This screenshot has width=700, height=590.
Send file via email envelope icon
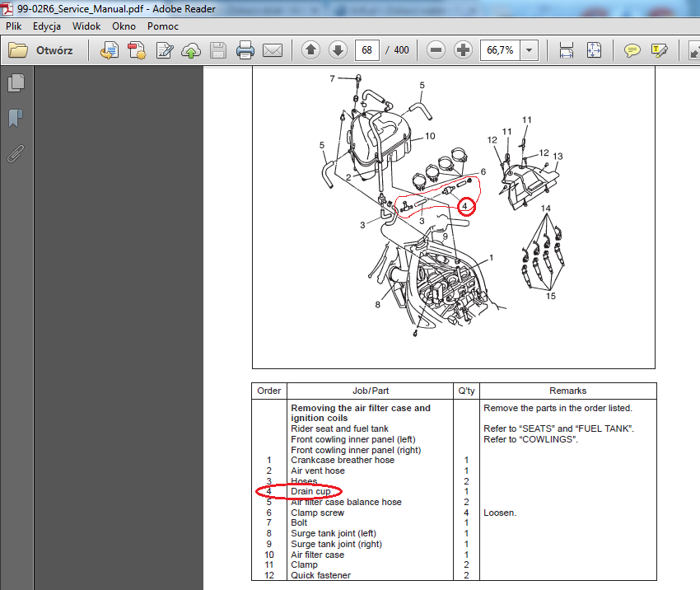(273, 50)
